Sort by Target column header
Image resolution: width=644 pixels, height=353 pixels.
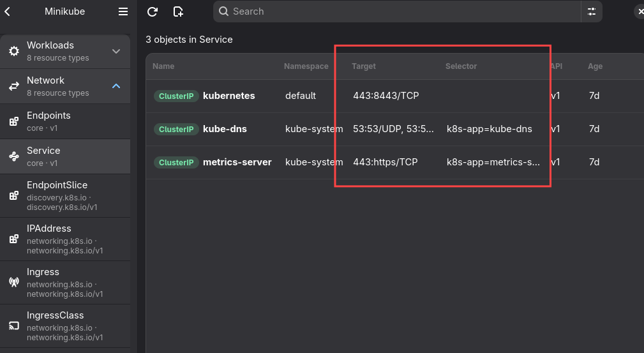363,66
